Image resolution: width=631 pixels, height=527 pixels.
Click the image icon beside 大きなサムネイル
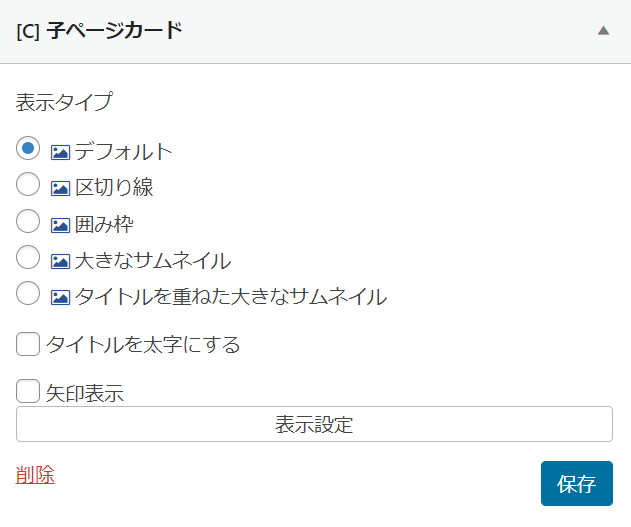pos(60,261)
